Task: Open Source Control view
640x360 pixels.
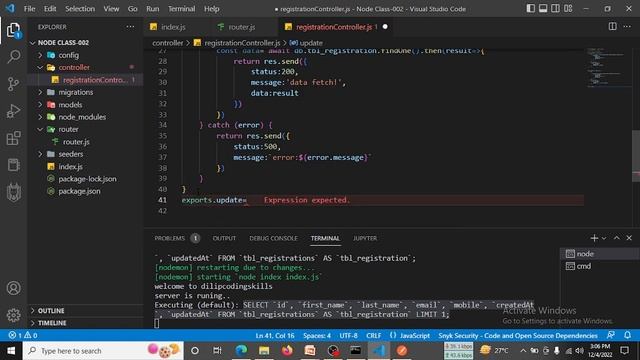Action: [13, 84]
